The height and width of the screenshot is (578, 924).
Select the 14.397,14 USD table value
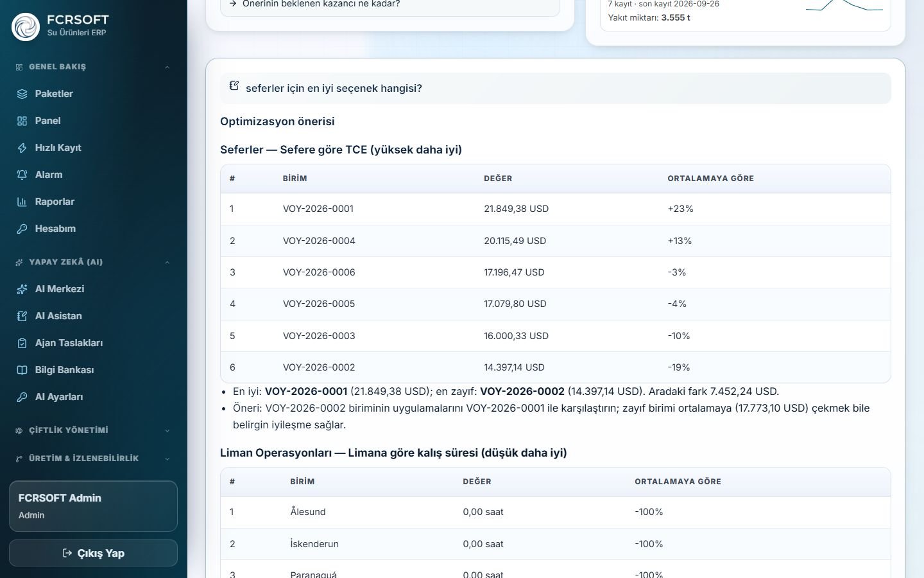tap(514, 367)
